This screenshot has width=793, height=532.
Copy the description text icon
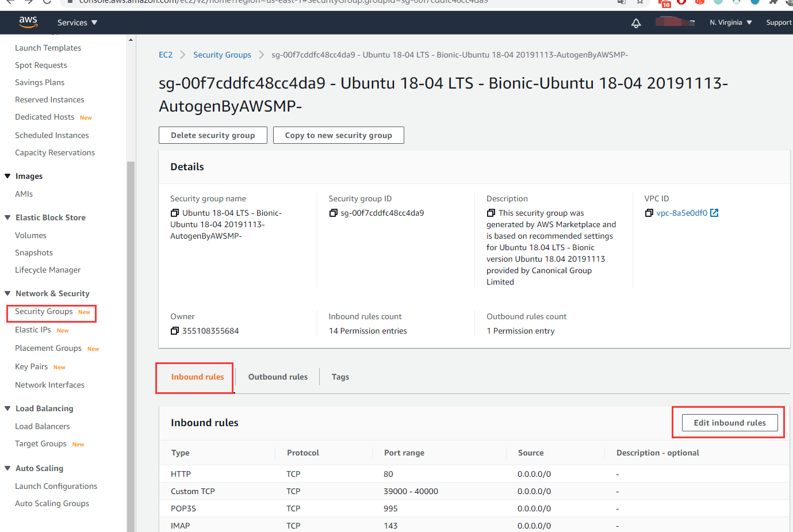click(x=491, y=213)
